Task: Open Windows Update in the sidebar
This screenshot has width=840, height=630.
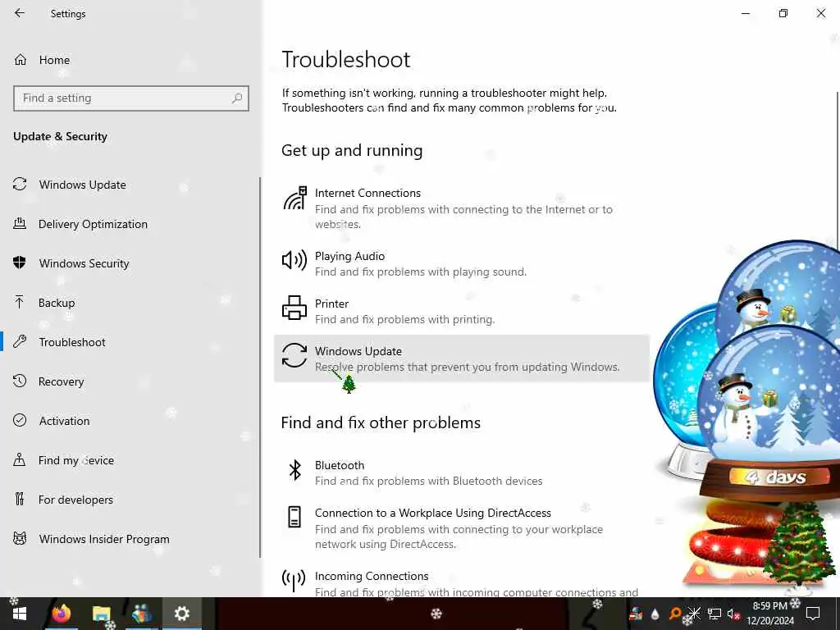Action: tap(83, 185)
